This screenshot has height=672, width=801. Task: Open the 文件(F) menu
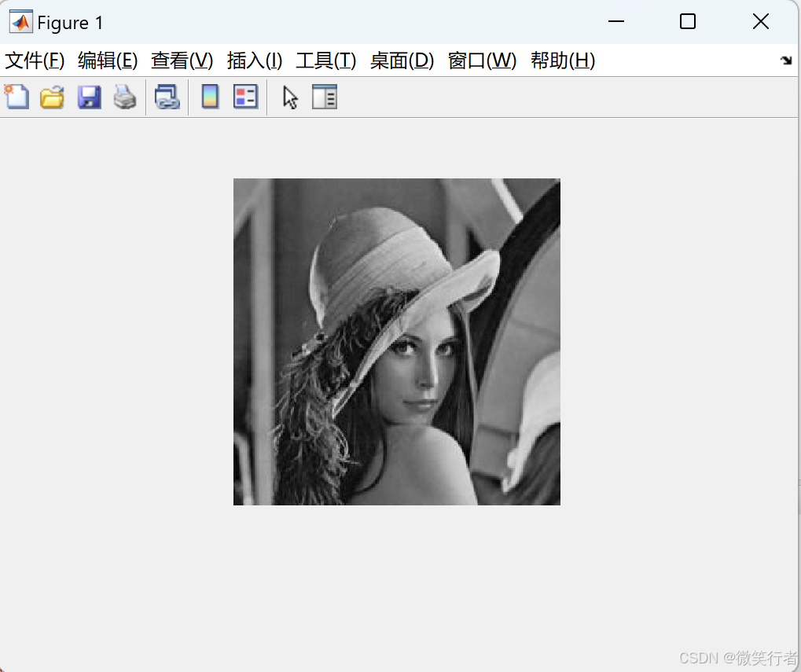[x=35, y=61]
